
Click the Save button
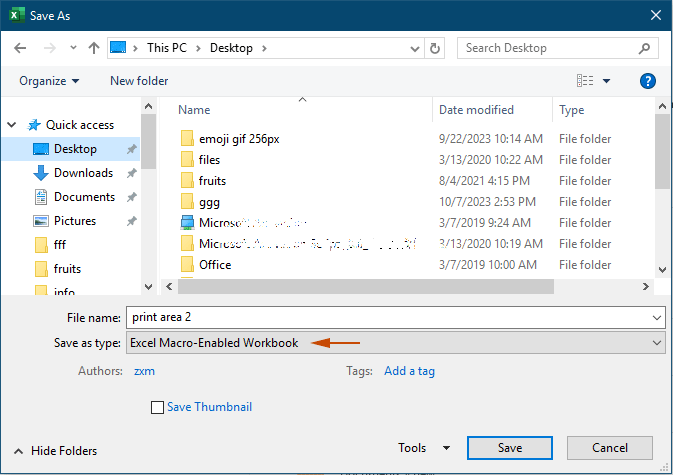pyautogui.click(x=509, y=448)
